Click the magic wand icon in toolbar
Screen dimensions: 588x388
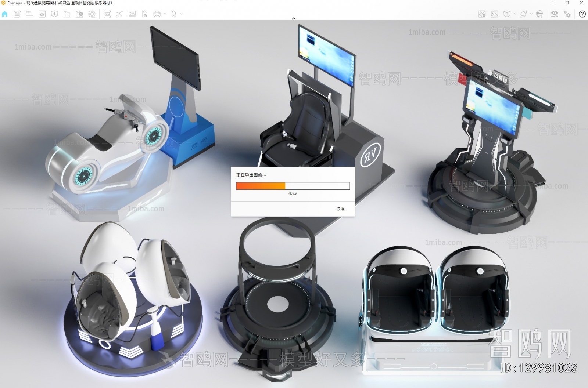point(119,14)
